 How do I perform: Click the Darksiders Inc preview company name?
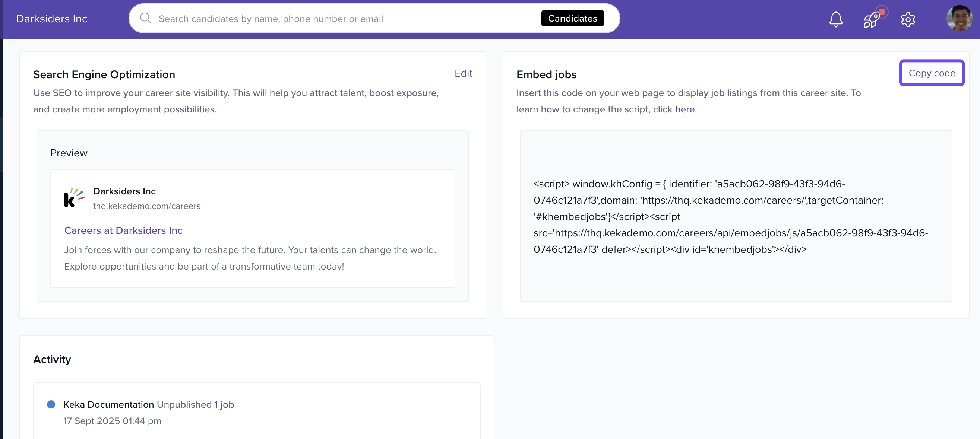click(124, 191)
